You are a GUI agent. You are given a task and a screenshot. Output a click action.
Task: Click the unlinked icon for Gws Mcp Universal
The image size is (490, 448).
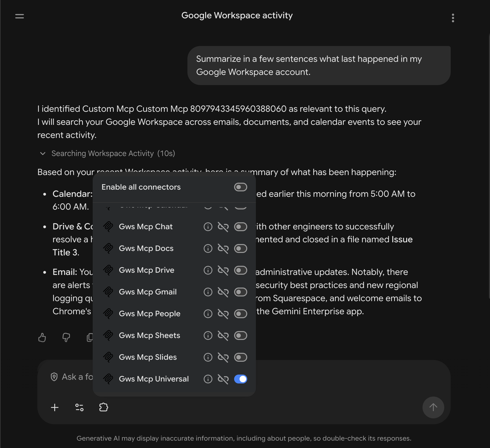point(223,379)
